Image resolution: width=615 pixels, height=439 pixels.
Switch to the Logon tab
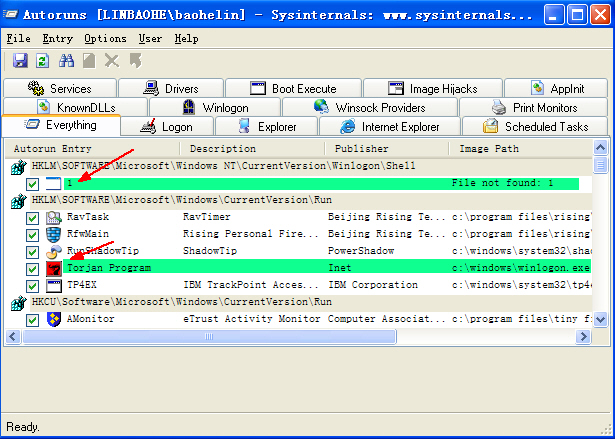click(167, 126)
